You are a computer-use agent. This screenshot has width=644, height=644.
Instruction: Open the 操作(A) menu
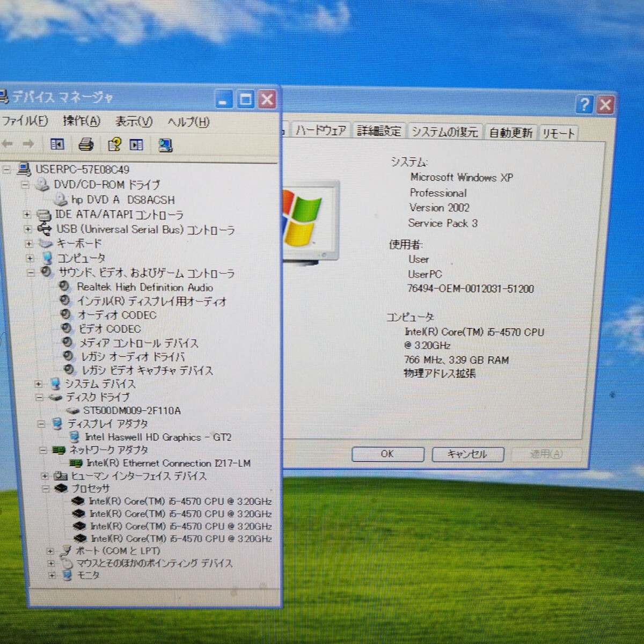pos(82,121)
